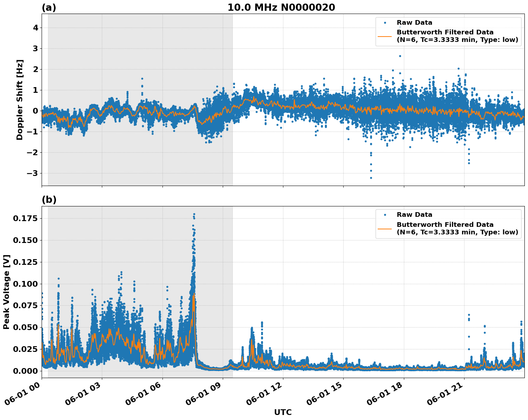This screenshot has height=420, width=528.
Task: Click the orange line symbol in panel (b) legend
Action: (x=385, y=228)
